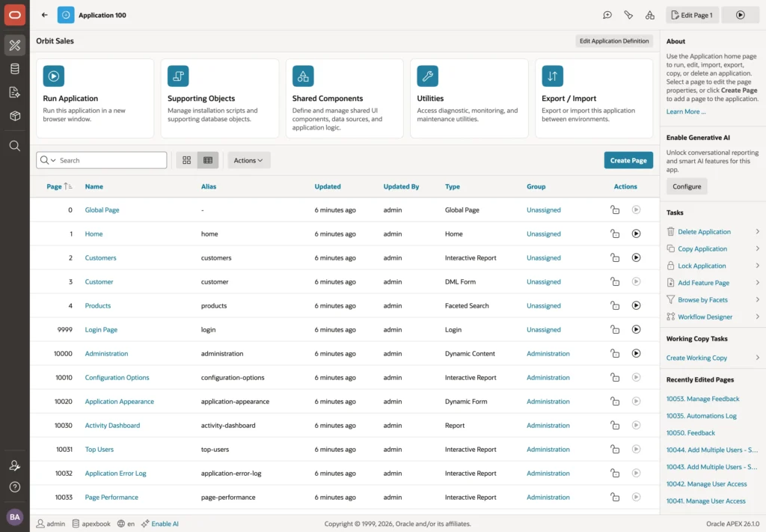
Task: Click Edit Application Definition button
Action: (614, 41)
